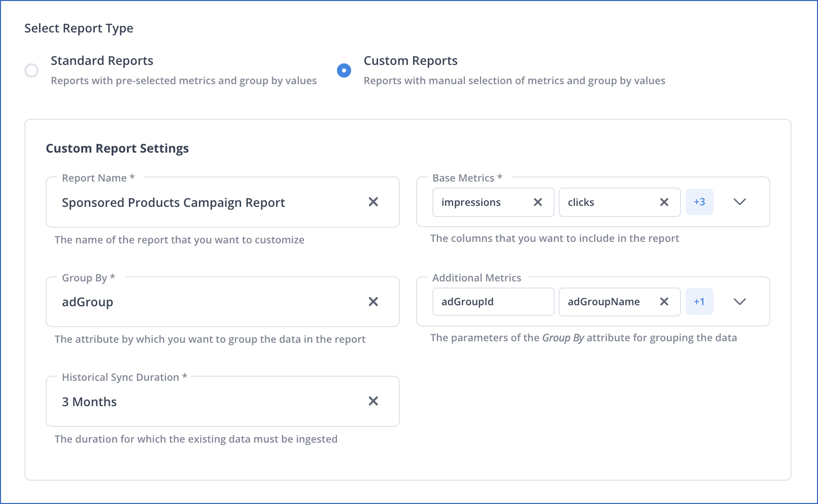Clear the Group By adGroup selection
Image resolution: width=818 pixels, height=504 pixels.
373,302
